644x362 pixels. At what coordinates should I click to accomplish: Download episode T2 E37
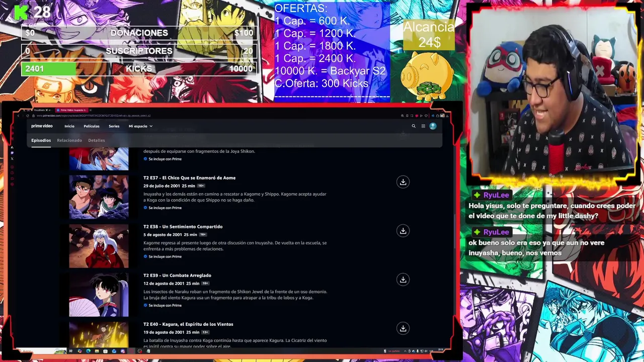click(403, 182)
